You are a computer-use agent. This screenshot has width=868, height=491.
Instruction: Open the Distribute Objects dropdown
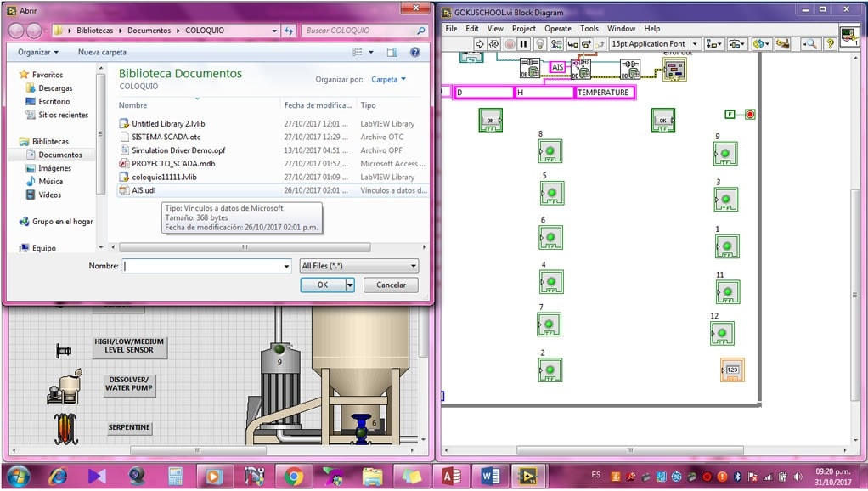(x=736, y=44)
